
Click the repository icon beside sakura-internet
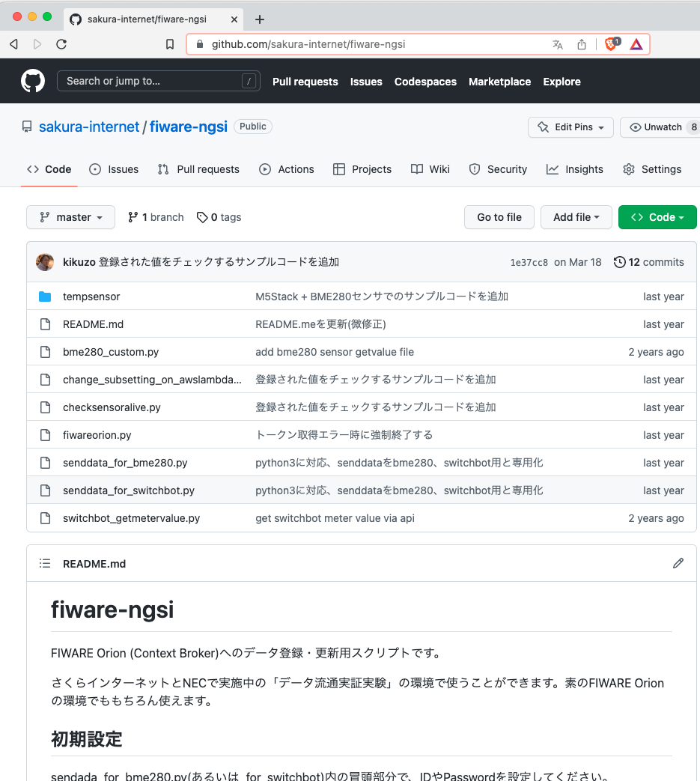(27, 127)
